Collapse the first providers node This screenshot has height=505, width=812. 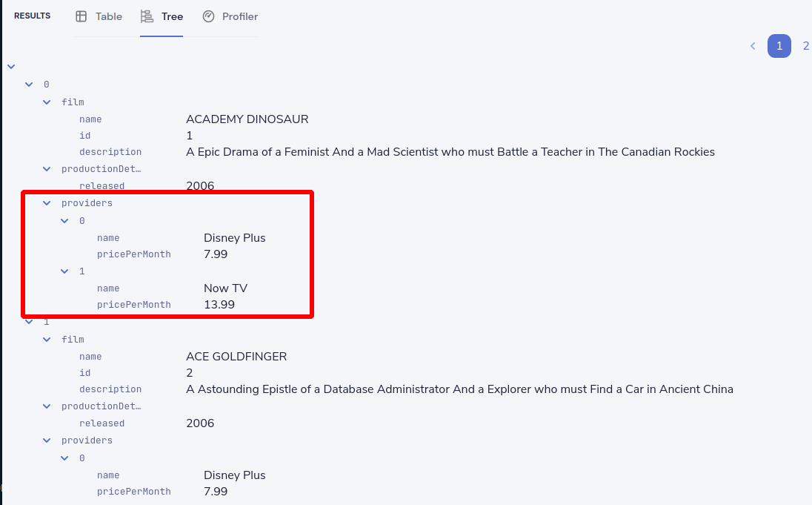coord(47,203)
